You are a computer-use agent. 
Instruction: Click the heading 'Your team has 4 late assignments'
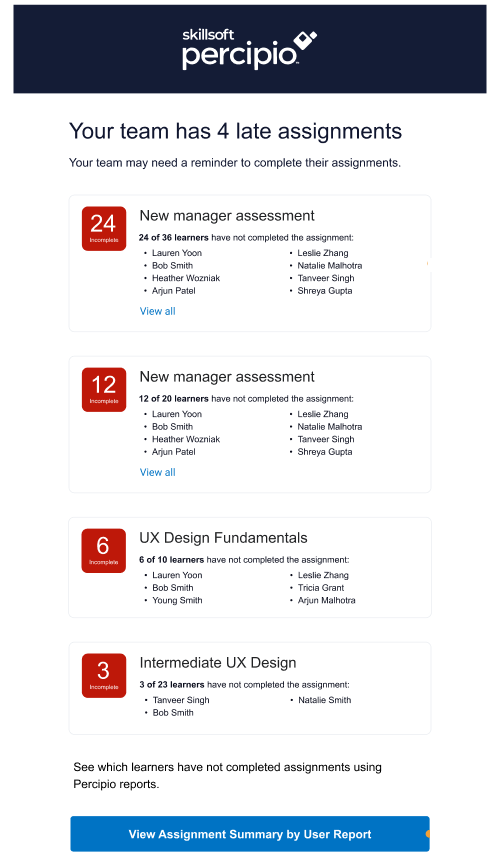(x=235, y=131)
